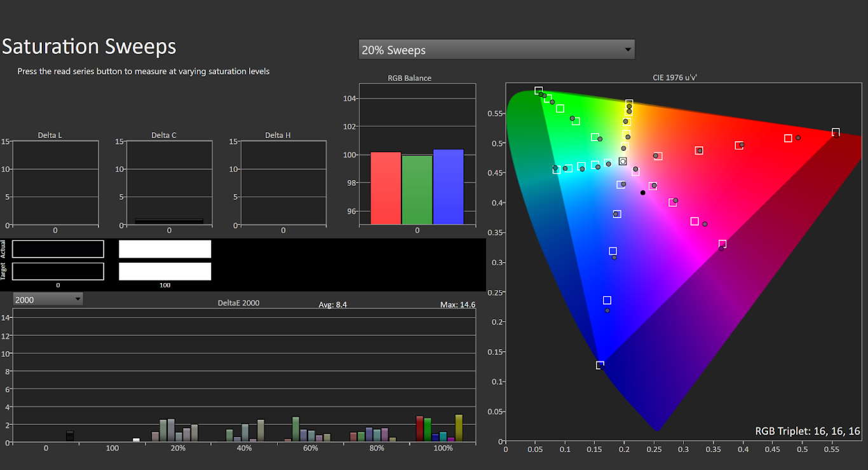Select the red bar in RGB Balance
Viewport: 868px width, 470px height.
(x=386, y=188)
